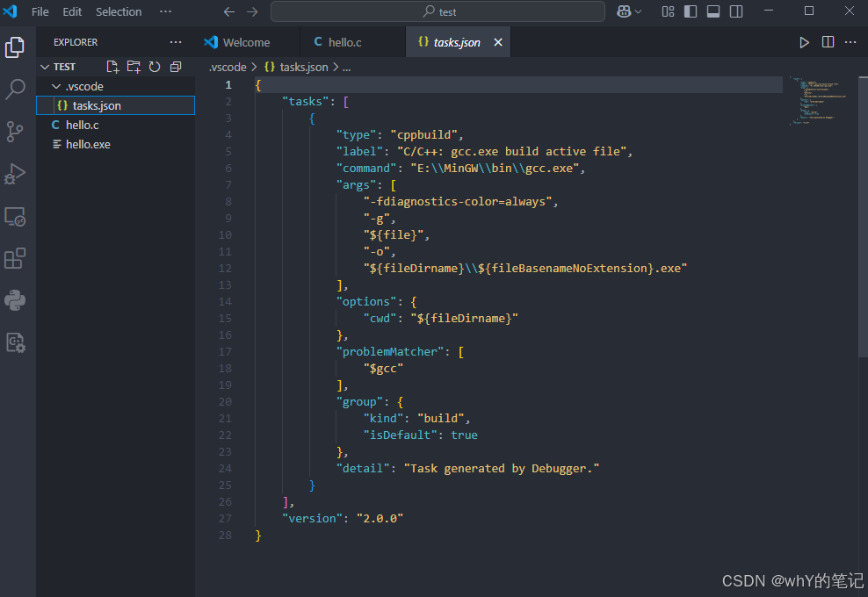Open the Copilot dropdown arrow
Viewport: 868px width, 597px height.
[x=639, y=11]
